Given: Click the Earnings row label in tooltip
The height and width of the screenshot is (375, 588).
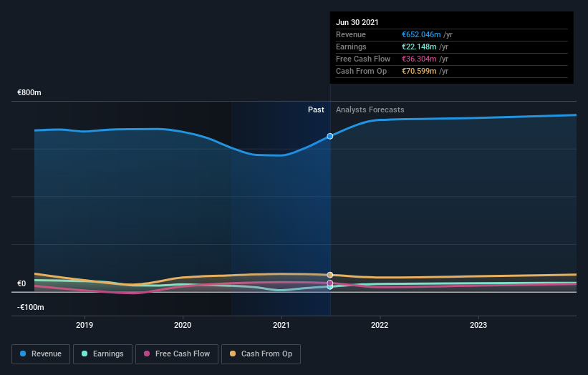Looking at the screenshot, I should [351, 47].
